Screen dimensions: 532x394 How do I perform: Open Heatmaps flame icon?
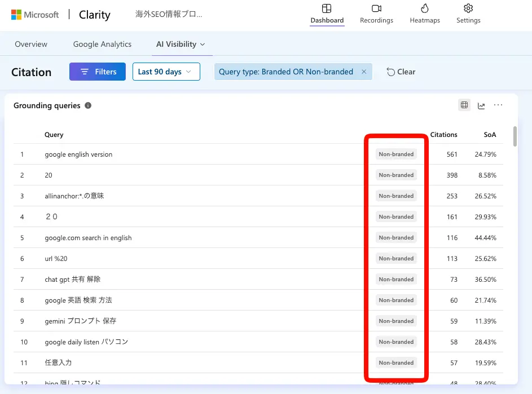point(424,8)
